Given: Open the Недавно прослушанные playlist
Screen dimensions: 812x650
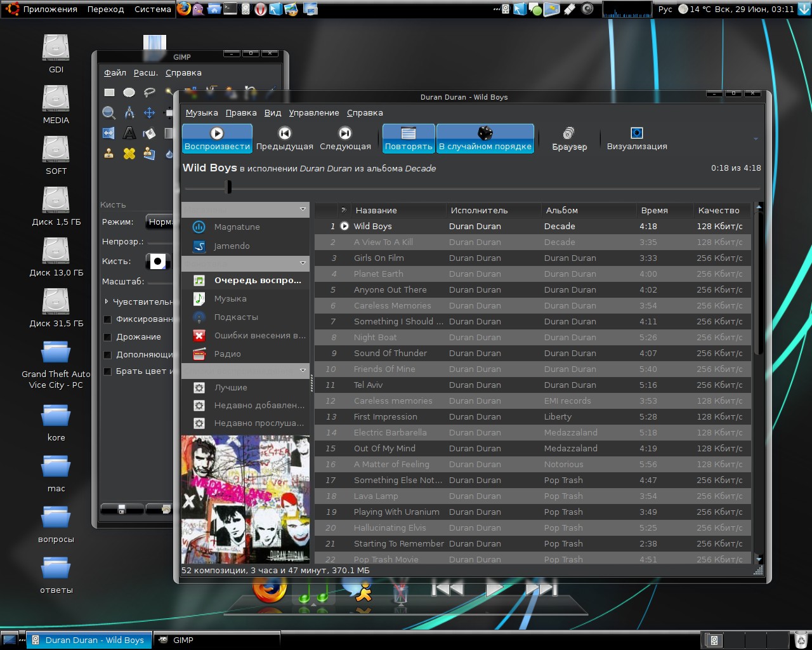Looking at the screenshot, I should (x=246, y=423).
